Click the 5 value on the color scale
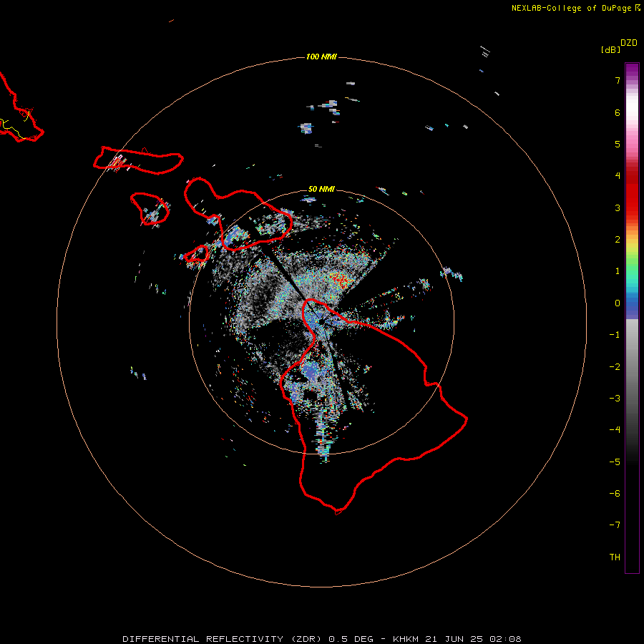 [x=618, y=144]
